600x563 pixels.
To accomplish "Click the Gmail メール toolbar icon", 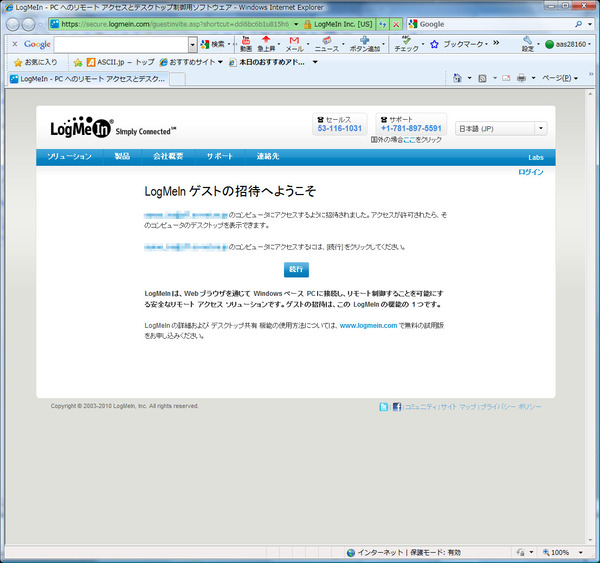I will (294, 43).
